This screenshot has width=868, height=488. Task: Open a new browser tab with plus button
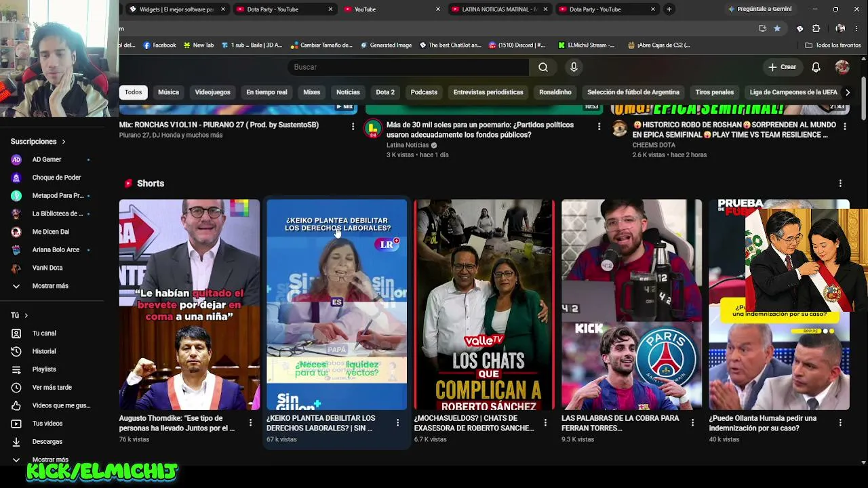click(x=669, y=9)
